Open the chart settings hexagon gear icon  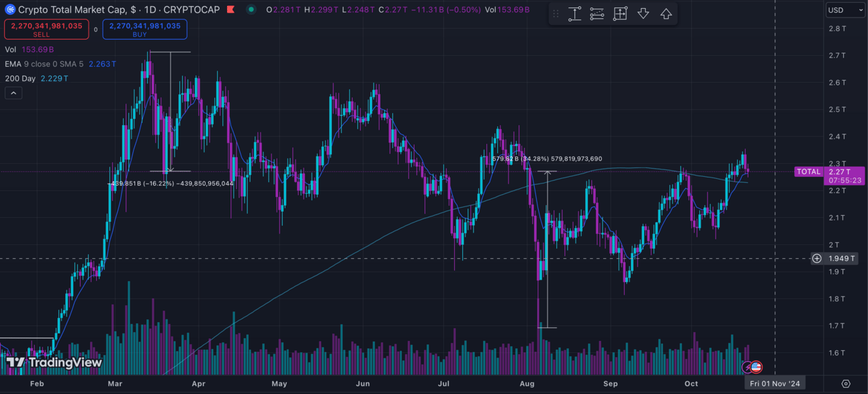(x=846, y=384)
